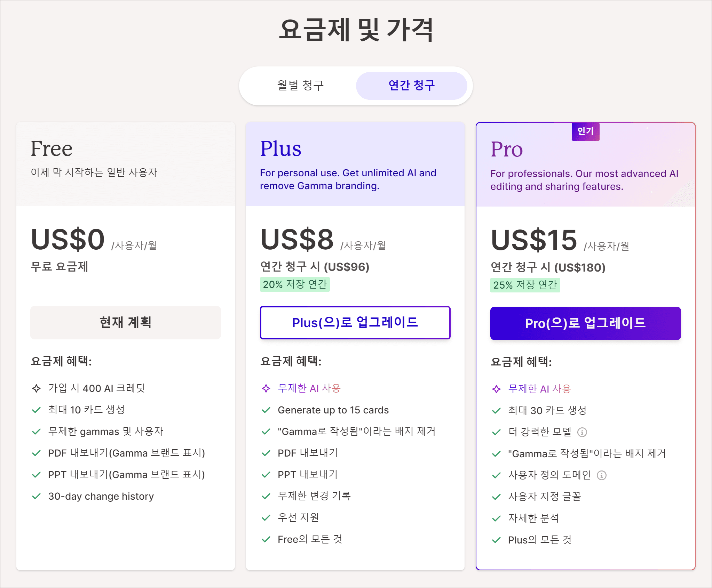The height and width of the screenshot is (588, 712).
Task: Click checkmark beside Plus의 모든 것
Action: click(496, 540)
